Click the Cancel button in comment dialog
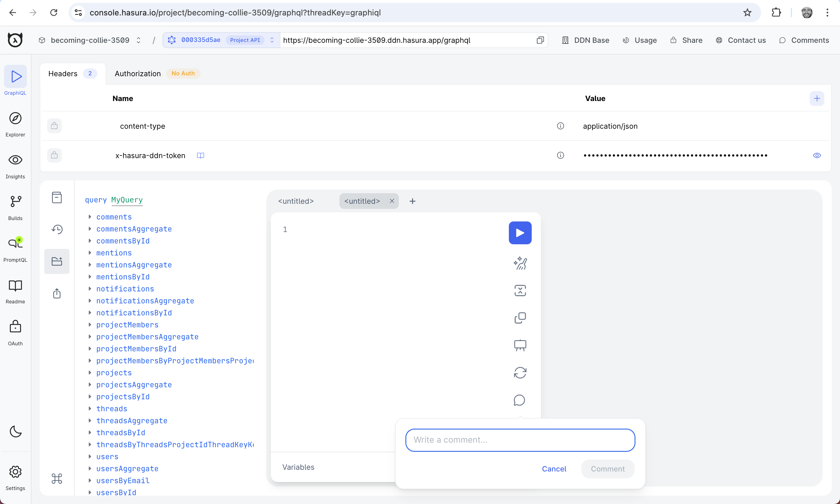Image resolution: width=840 pixels, height=504 pixels. (x=554, y=469)
